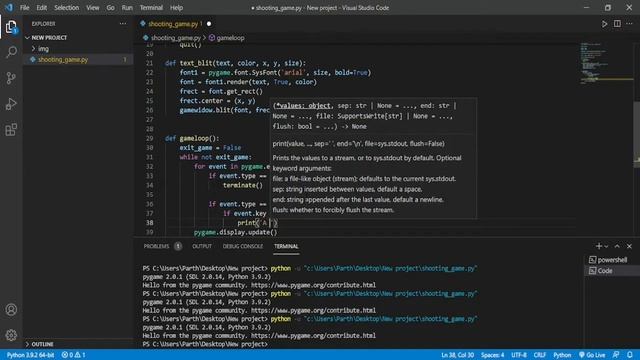Click the unsaved dot on shooting_game.py tab
Image resolution: width=640 pixels, height=360 pixels.
(x=209, y=24)
